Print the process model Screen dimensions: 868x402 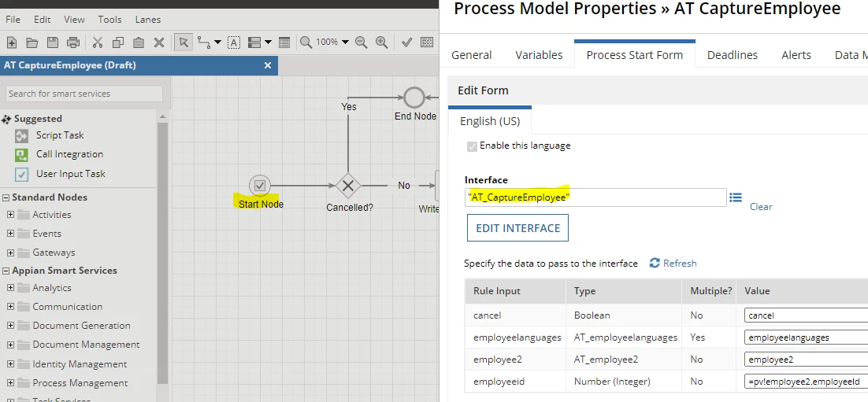[x=72, y=42]
